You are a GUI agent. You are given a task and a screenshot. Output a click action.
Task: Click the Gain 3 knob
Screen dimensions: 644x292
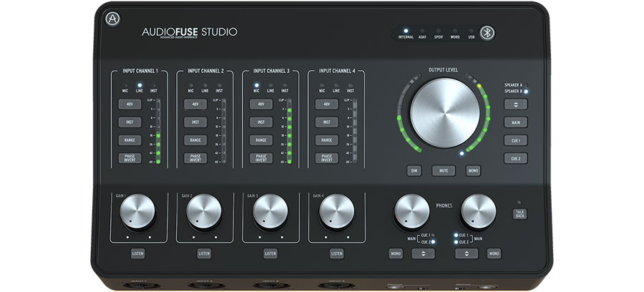coord(270,212)
